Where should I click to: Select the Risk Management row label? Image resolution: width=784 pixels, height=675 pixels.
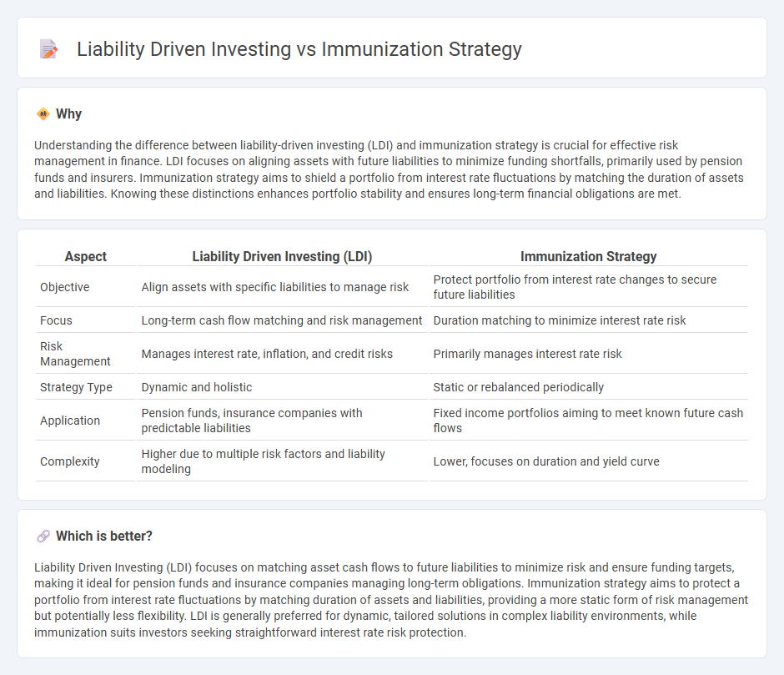click(x=75, y=354)
